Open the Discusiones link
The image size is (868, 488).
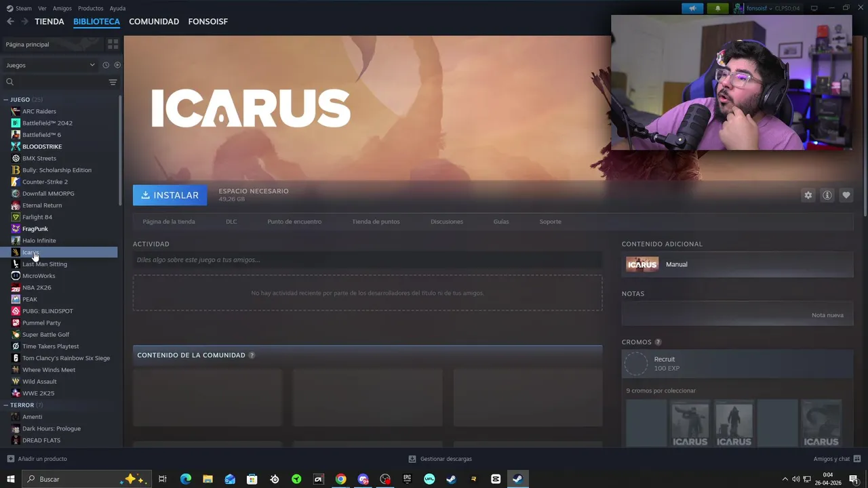click(x=447, y=222)
